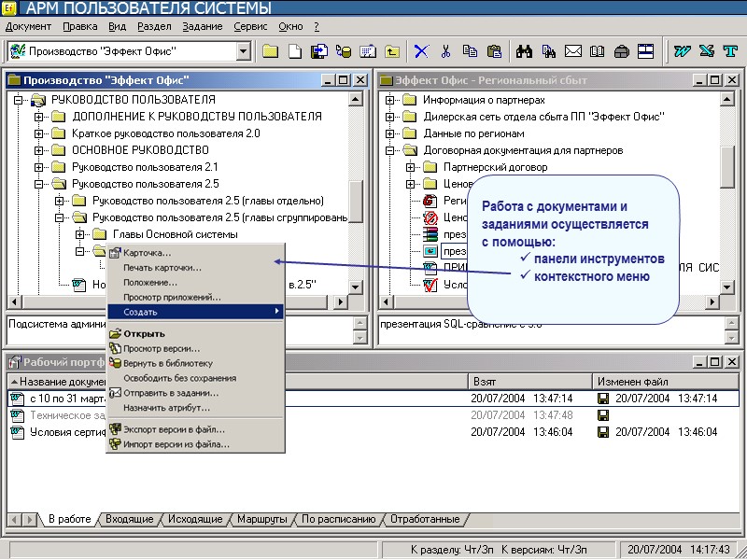The width and height of the screenshot is (747, 560).
Task: Click the window layout toolbar icon
Action: (645, 51)
